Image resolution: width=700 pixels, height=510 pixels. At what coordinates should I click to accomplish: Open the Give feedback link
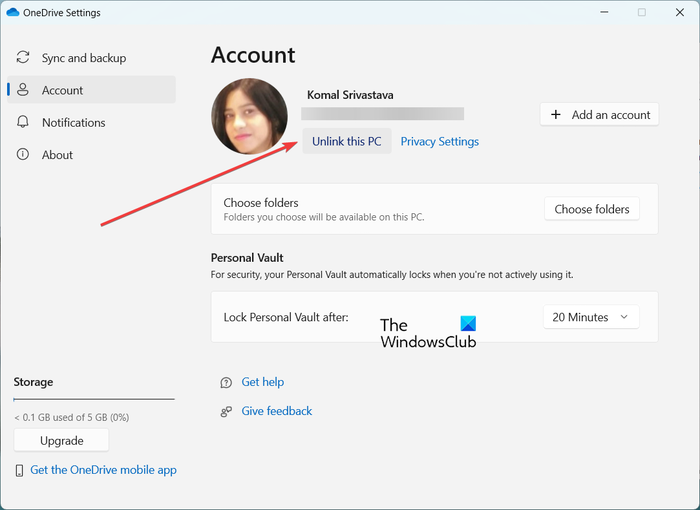pos(277,411)
